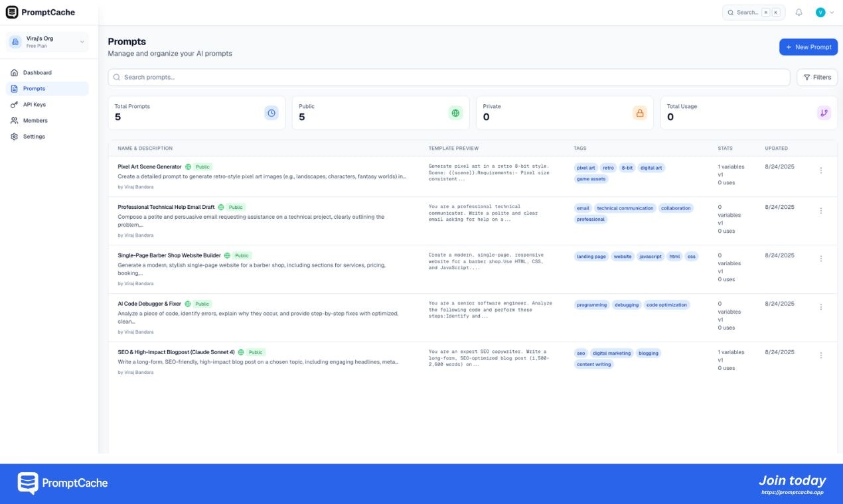Click the PromptCache logo in the top-left corner
The width and height of the screenshot is (843, 504).
41,12
